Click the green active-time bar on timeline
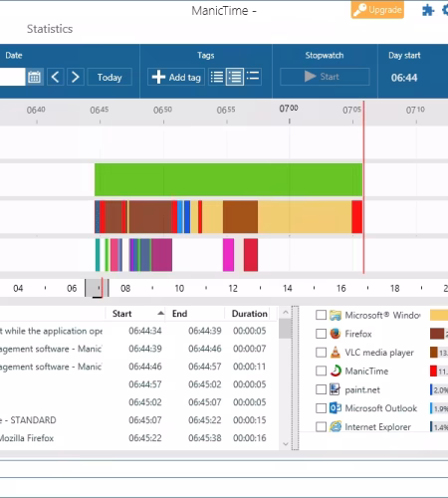Screen dimensions: 448x498 coord(228,179)
